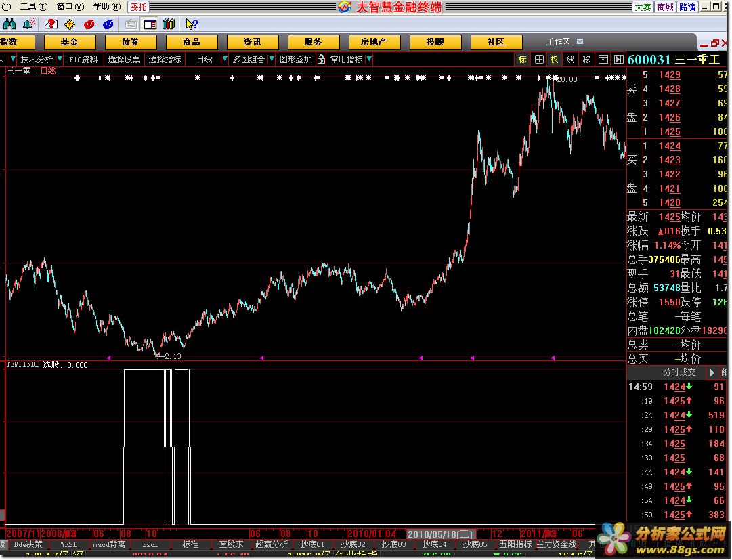Open the 商品 category button

click(192, 42)
